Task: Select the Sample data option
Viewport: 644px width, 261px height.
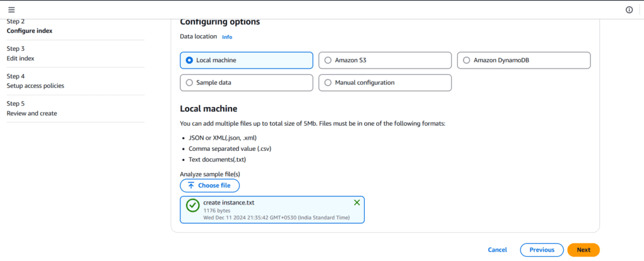Action: click(247, 82)
